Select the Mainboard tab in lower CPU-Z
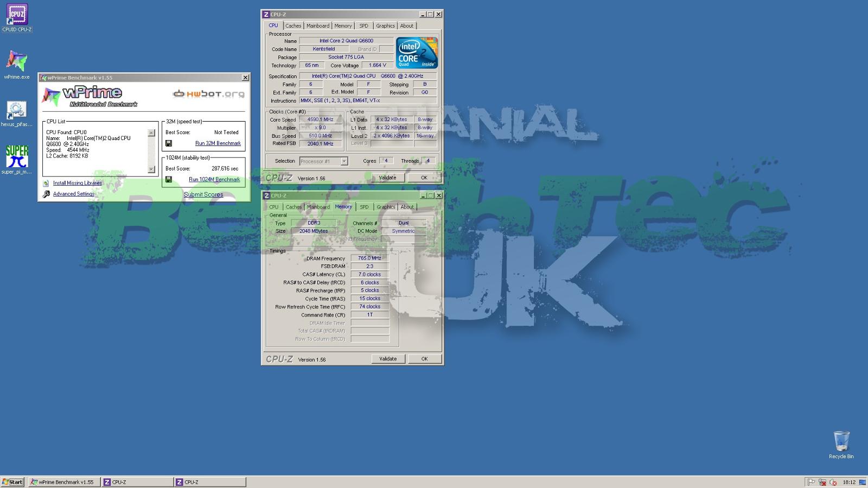 point(318,207)
